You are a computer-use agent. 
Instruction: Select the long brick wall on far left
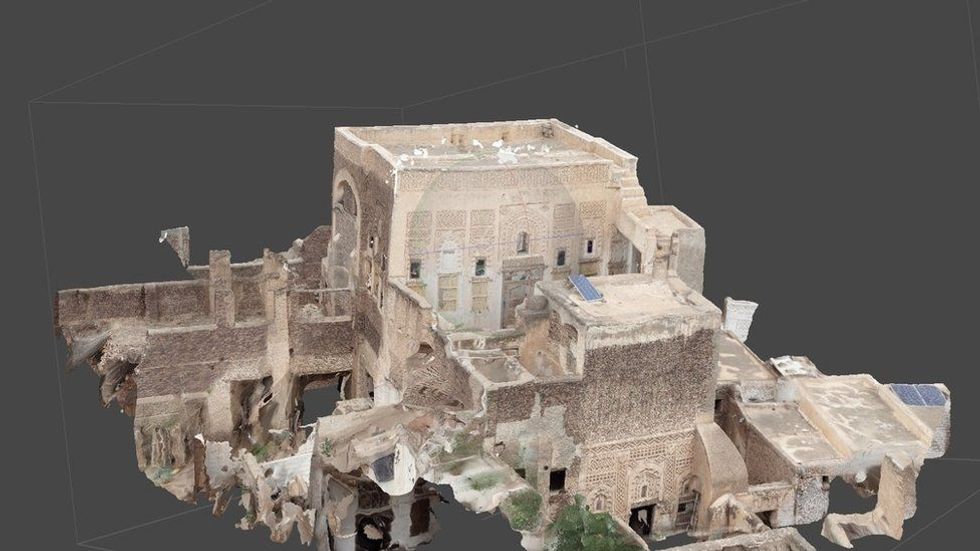130,301
